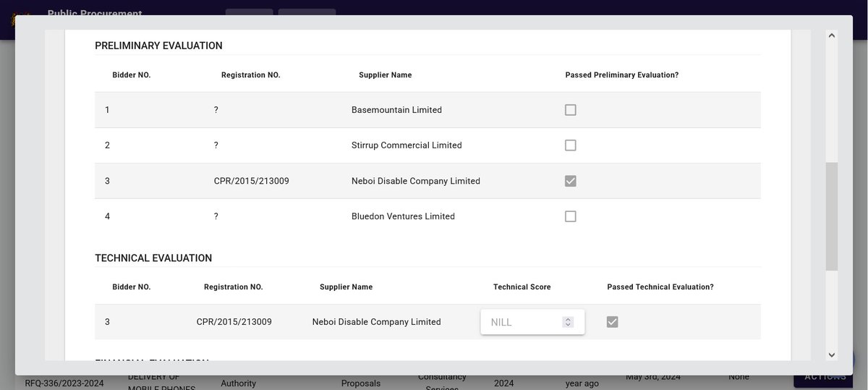
Task: Click the Technical Score stepper arrows
Action: click(568, 322)
